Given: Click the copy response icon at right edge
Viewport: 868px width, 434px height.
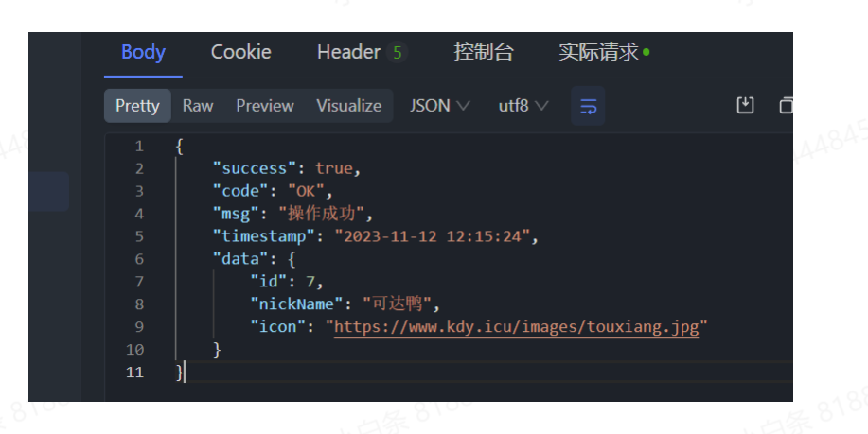Looking at the screenshot, I should [785, 105].
